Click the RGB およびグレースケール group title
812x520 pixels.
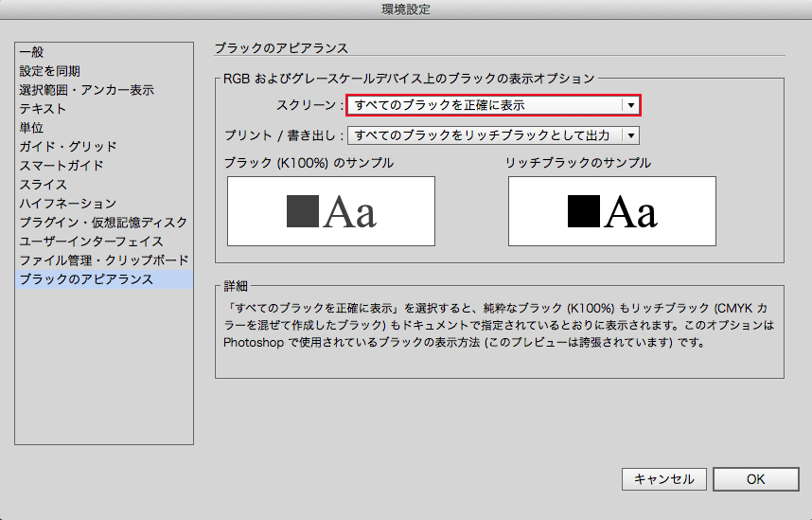409,79
